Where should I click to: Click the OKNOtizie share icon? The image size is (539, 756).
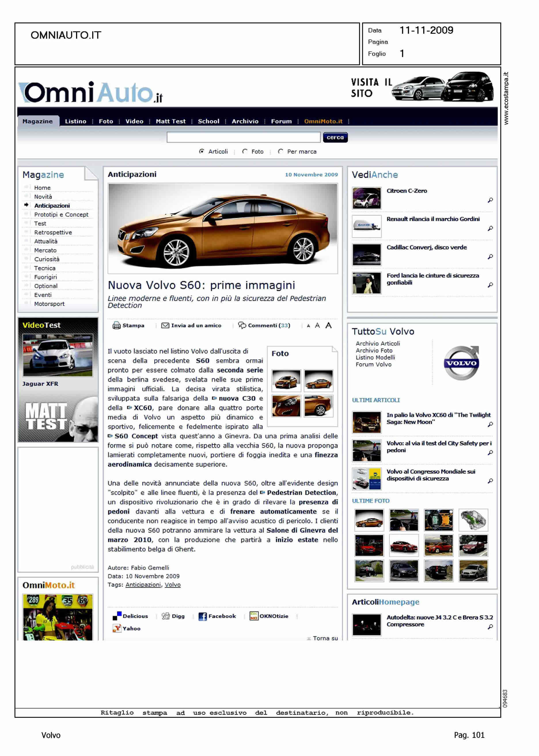pyautogui.click(x=254, y=616)
